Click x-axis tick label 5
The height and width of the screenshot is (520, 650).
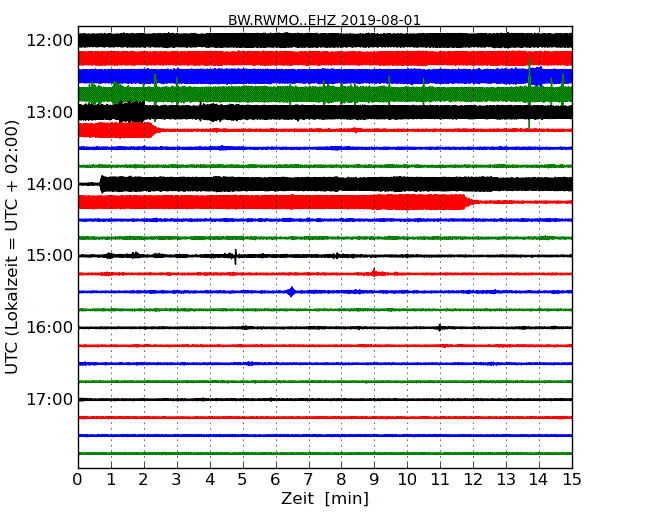click(x=243, y=479)
